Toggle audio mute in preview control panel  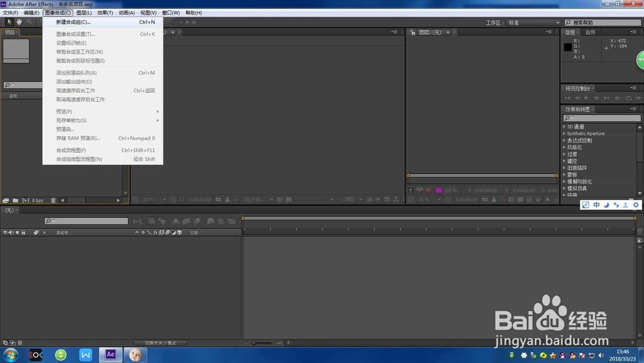click(618, 98)
